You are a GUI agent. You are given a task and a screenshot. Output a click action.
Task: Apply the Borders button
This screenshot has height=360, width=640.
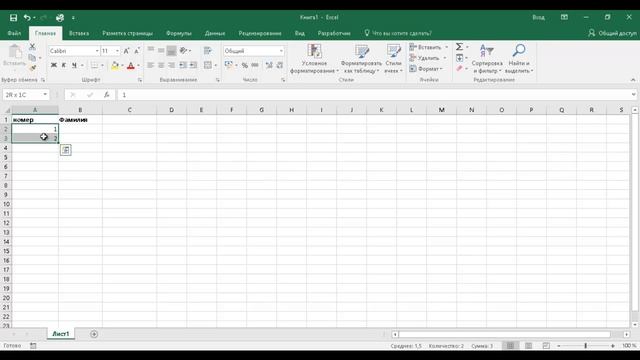point(94,65)
